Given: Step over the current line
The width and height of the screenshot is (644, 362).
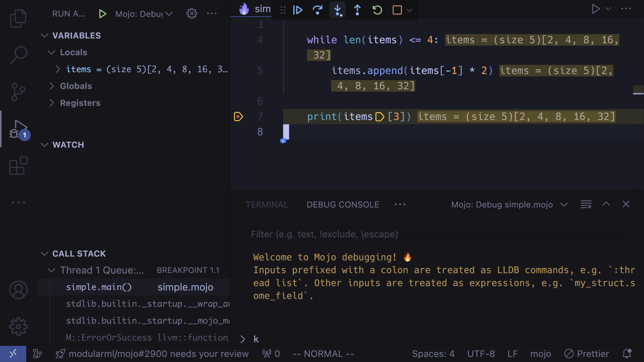Looking at the screenshot, I should 317,10.
